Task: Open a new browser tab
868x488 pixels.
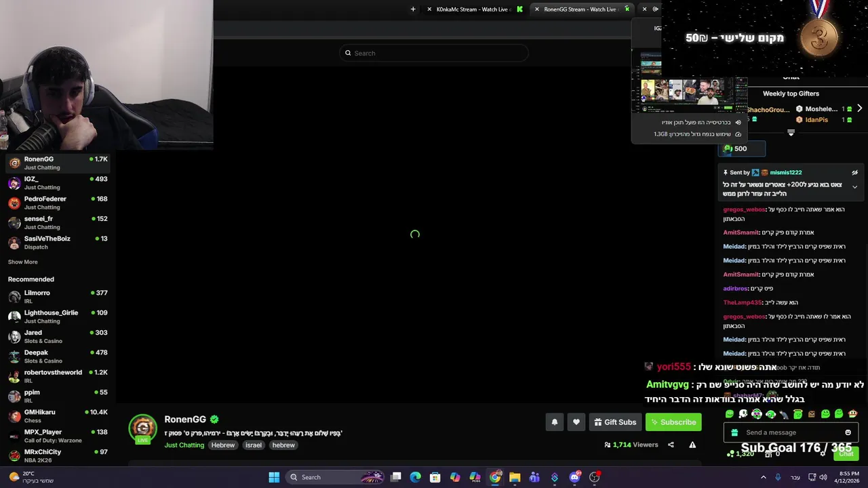Action: click(x=413, y=9)
